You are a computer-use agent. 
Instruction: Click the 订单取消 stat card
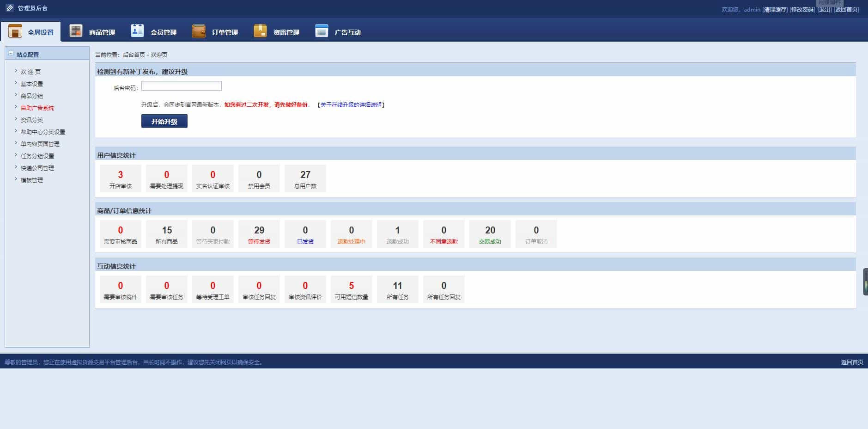click(536, 234)
